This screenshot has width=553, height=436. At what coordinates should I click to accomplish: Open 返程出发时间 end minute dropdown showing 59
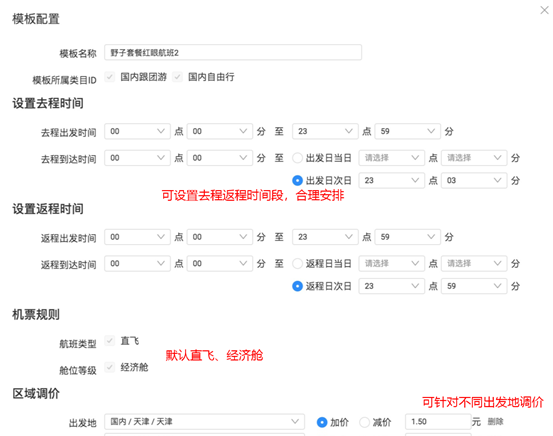click(408, 237)
